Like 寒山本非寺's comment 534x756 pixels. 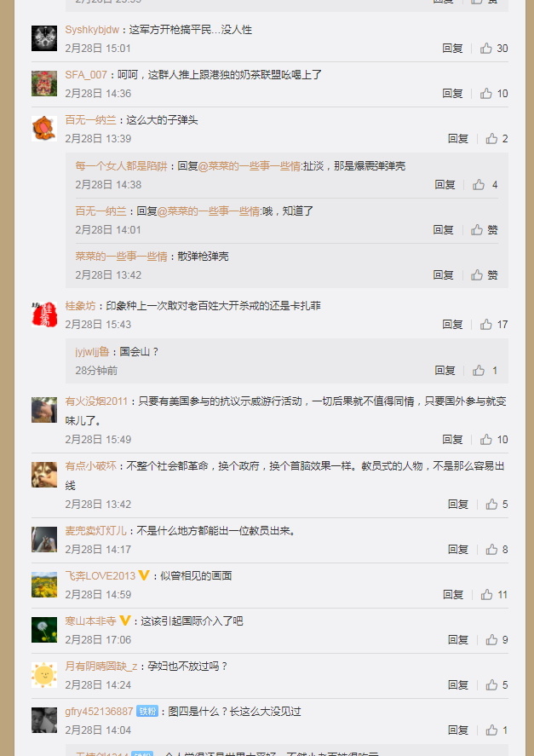(497, 640)
